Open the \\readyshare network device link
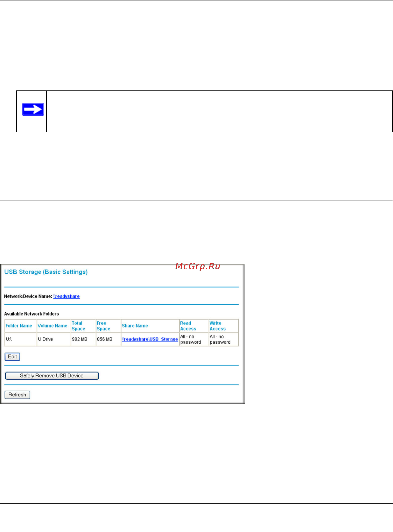Screen dimensions: 393x532 (66, 296)
